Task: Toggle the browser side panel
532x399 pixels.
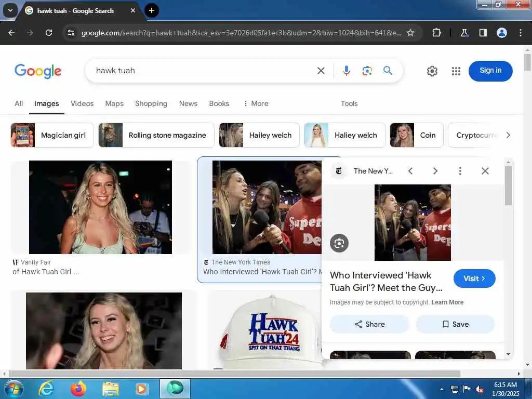Action: pyautogui.click(x=483, y=33)
